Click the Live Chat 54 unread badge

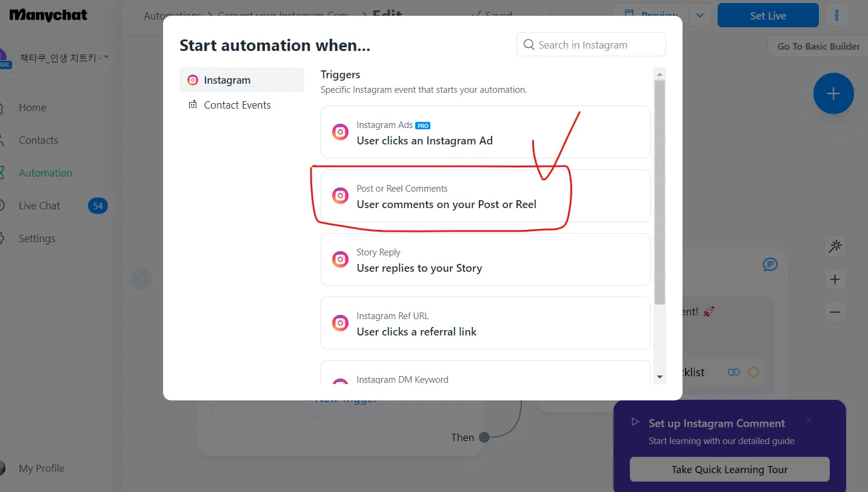point(98,206)
